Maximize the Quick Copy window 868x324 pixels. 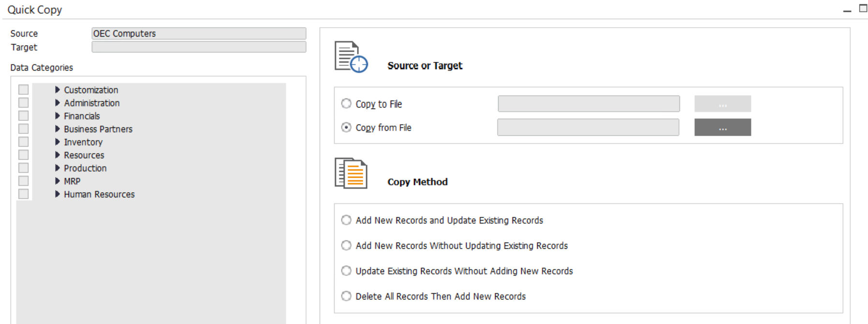pyautogui.click(x=863, y=8)
